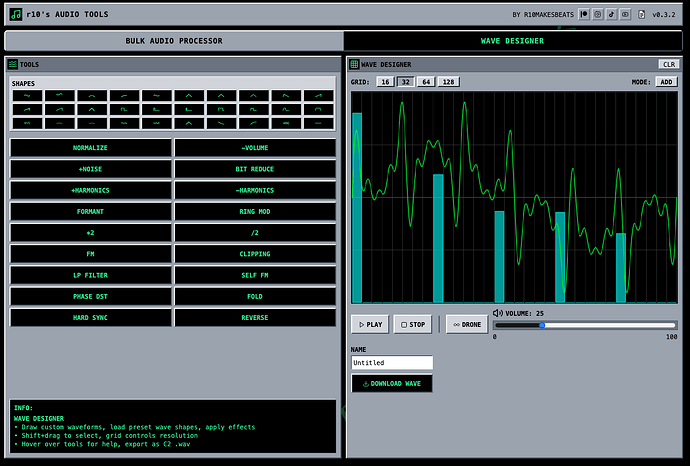Apply the +Harmonics tool
Screen dimensions: 690x466
[90, 191]
